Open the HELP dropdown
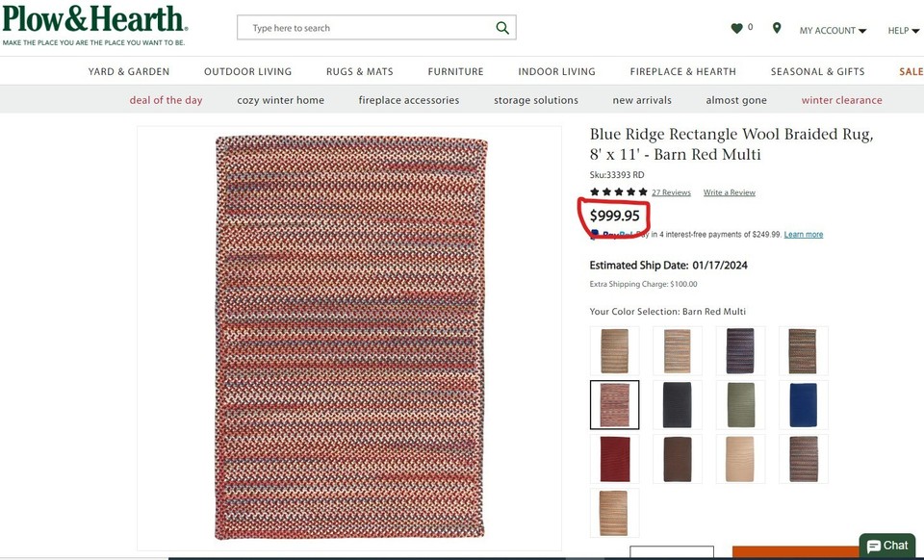The height and width of the screenshot is (560, 924). (900, 30)
